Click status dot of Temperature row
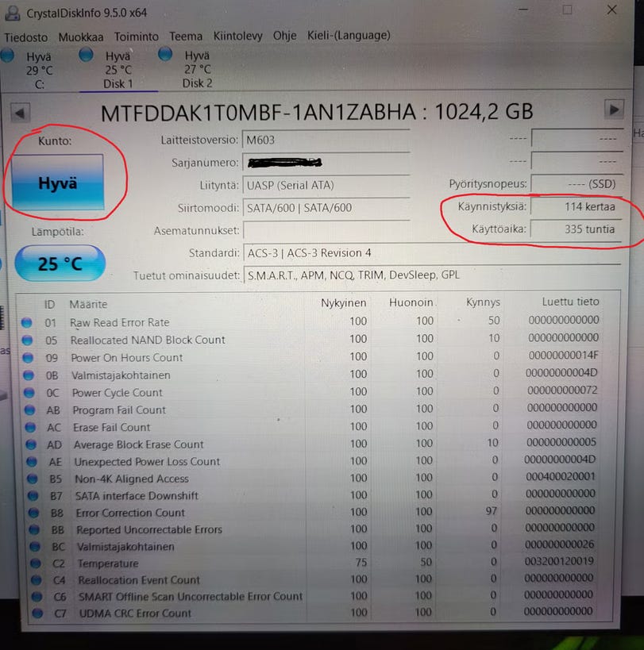This screenshot has height=650, width=644. pos(35,563)
